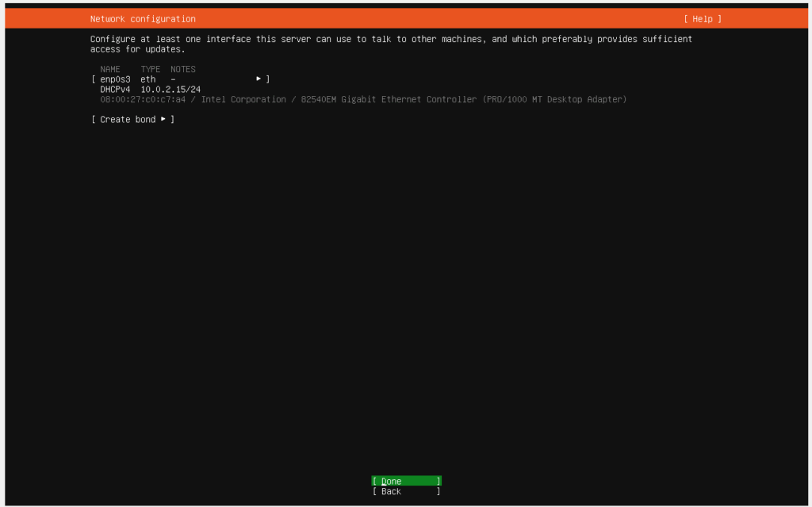The height and width of the screenshot is (507, 812).
Task: Click the NOTES column header
Action: tap(183, 70)
